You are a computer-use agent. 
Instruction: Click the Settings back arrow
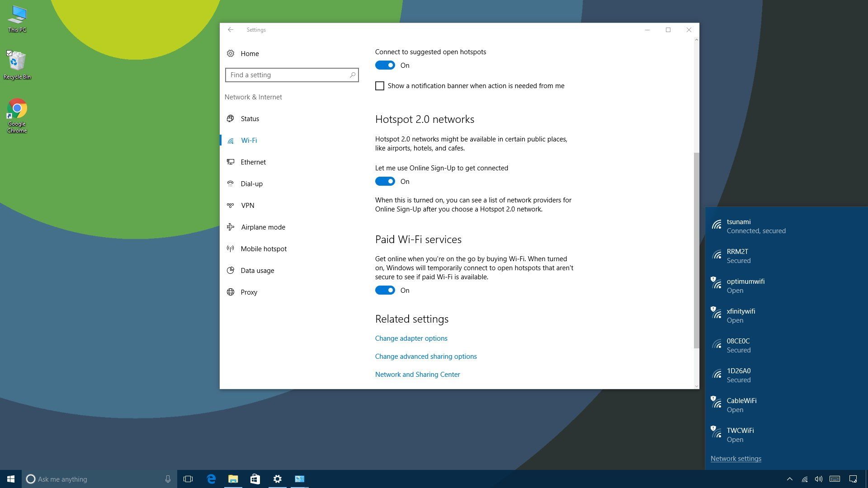(x=231, y=30)
